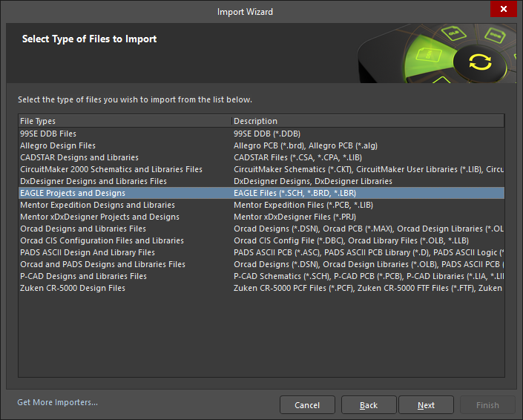Select EAGLE Projects and Designs row
Viewport: 523px width, 420px height.
(x=261, y=193)
